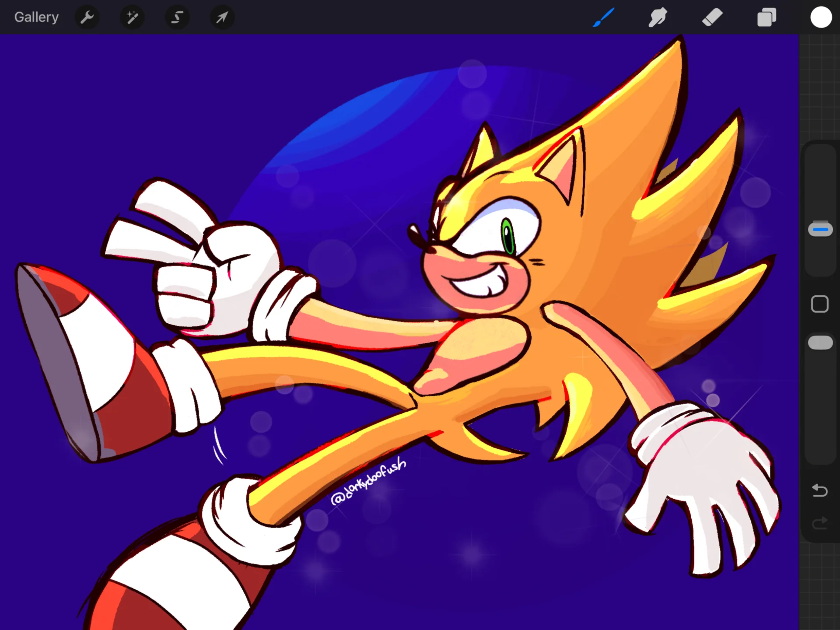Open the Actions wrench menu
Image resolution: width=840 pixels, height=630 pixels.
pos(87,17)
